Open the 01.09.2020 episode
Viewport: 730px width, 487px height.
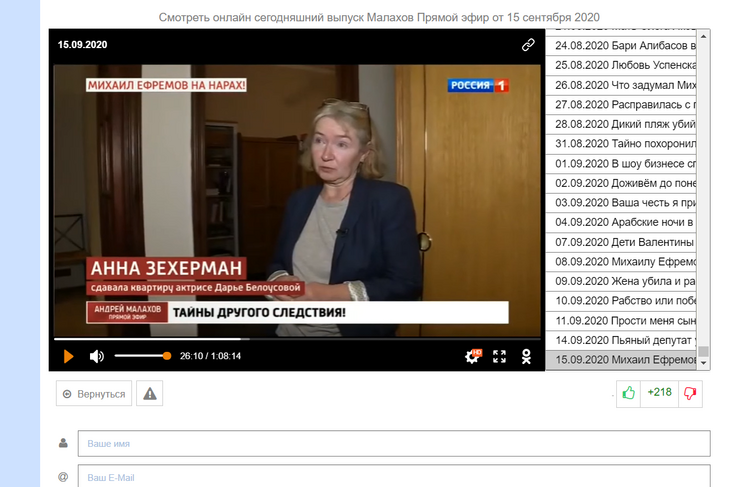pyautogui.click(x=621, y=163)
